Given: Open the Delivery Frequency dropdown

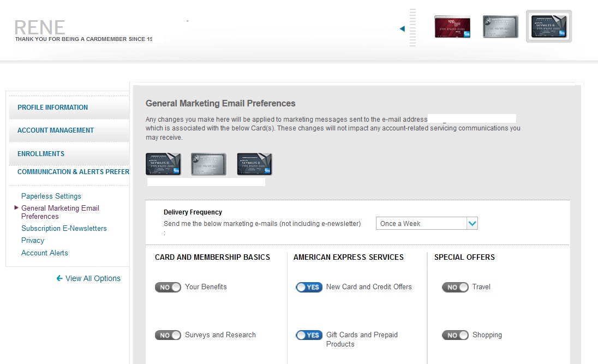Looking at the screenshot, I should [x=427, y=223].
